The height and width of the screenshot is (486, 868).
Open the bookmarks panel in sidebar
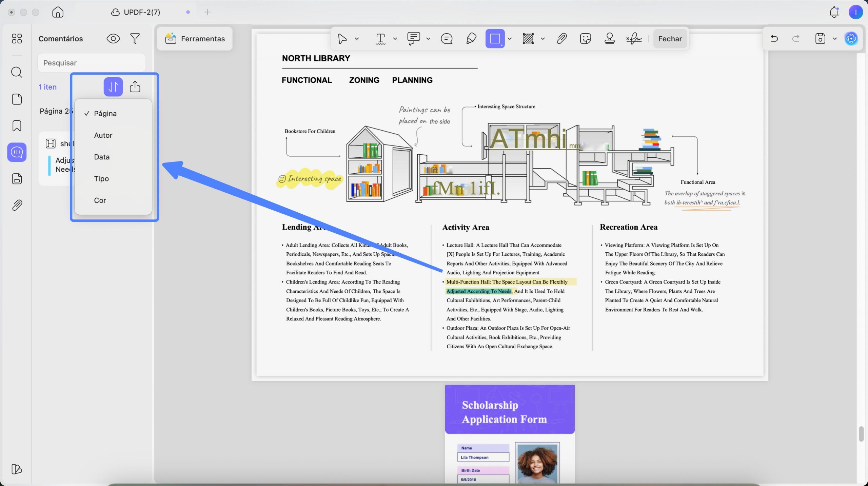tap(17, 126)
